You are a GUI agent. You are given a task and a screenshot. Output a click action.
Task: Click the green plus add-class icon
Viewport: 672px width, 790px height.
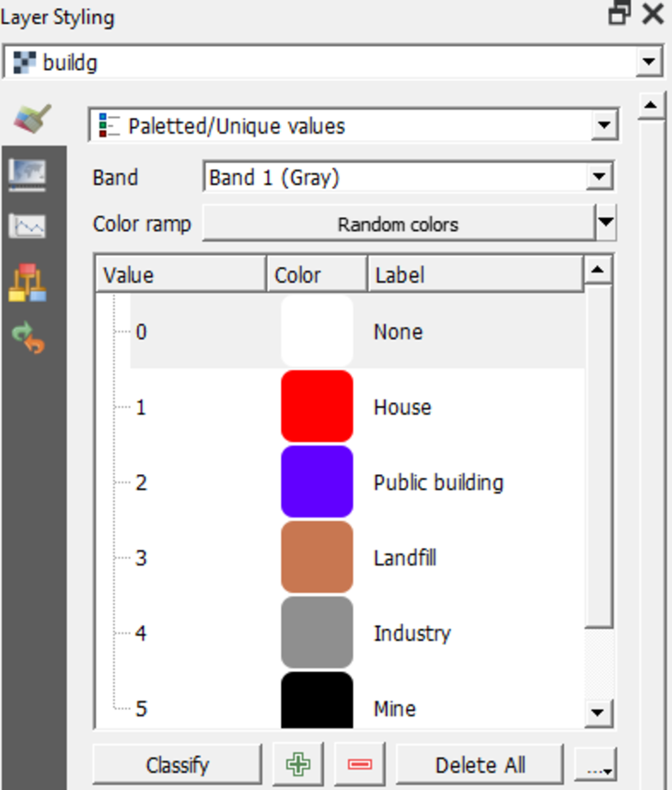pos(298,764)
